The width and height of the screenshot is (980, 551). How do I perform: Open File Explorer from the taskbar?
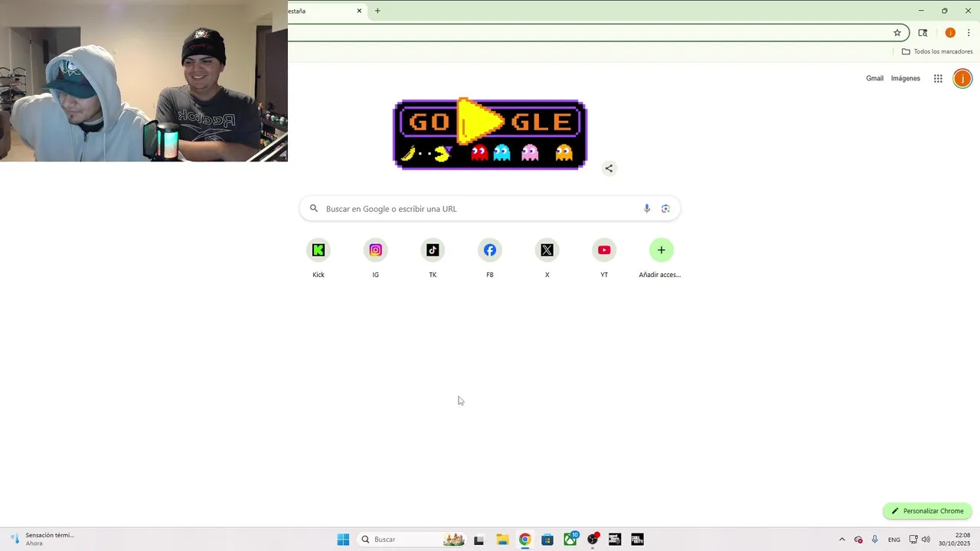click(502, 540)
